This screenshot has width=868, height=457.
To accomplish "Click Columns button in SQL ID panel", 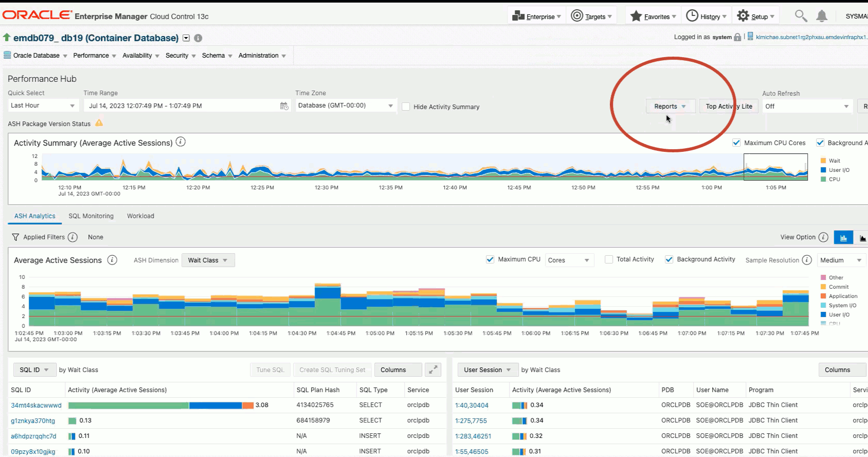I will [x=398, y=370].
